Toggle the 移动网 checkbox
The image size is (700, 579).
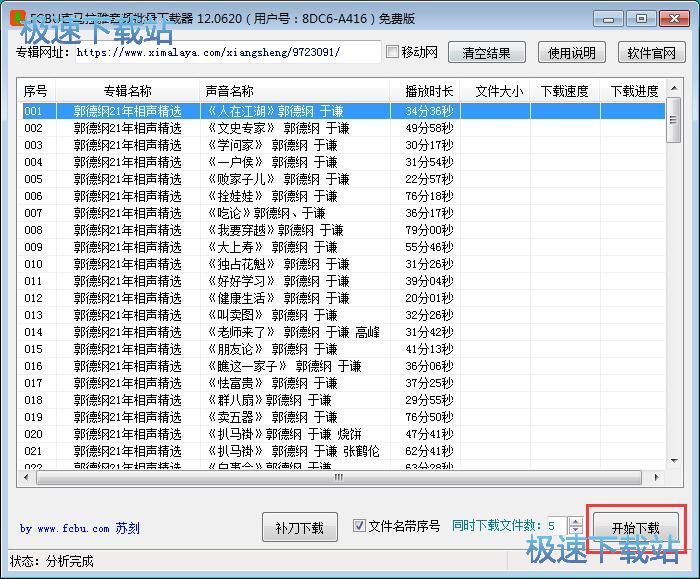click(392, 52)
